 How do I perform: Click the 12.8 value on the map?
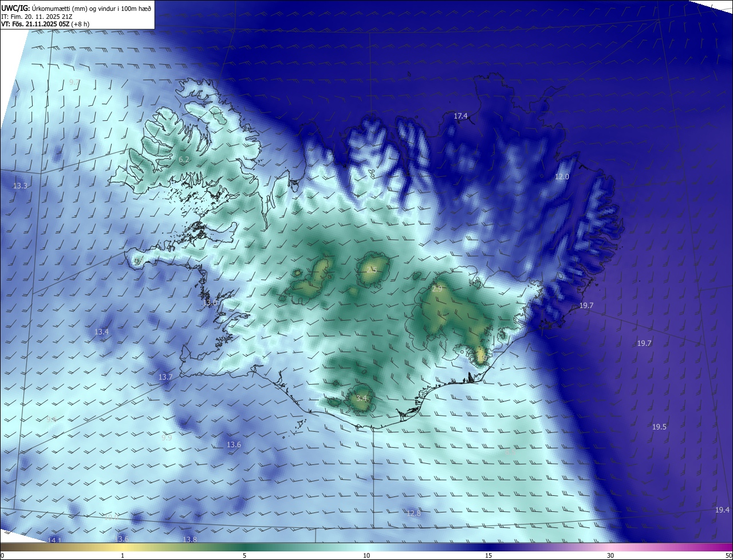point(413,514)
